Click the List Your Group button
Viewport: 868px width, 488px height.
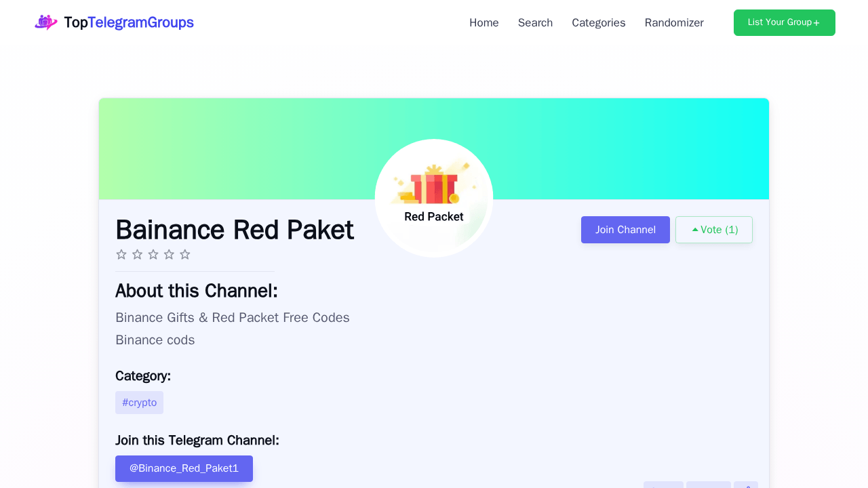[x=785, y=22]
